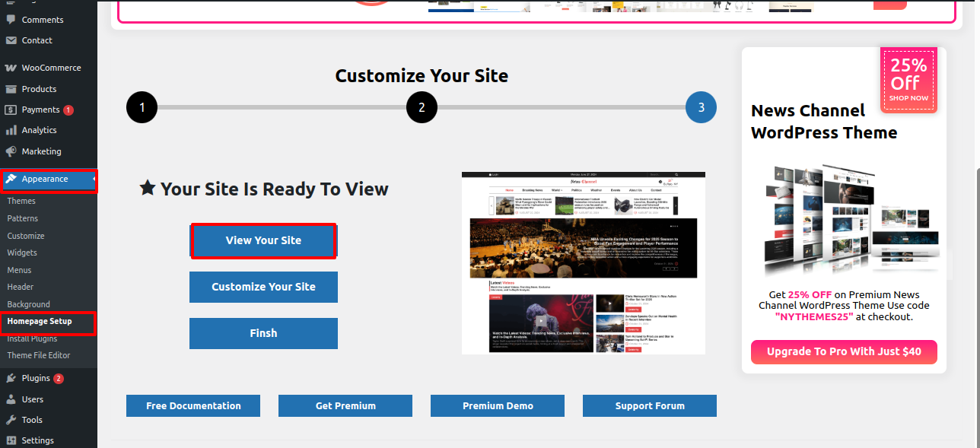Viewport: 980px width, 448px height.
Task: Click the WooCommerce logo icon
Action: 11,68
